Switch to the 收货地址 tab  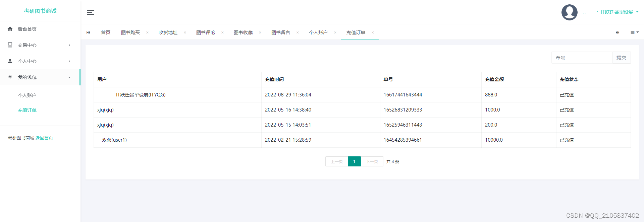168,32
